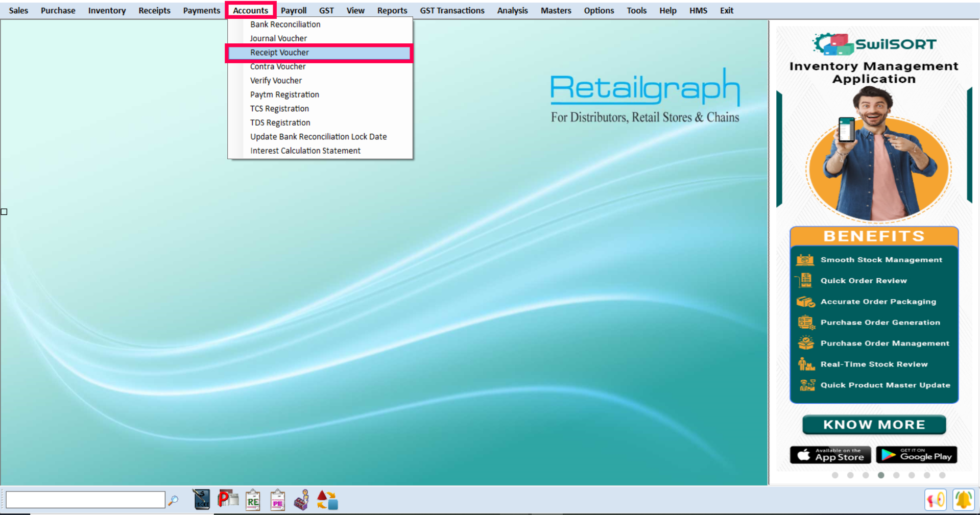Open the HMS menu
980x515 pixels.
(x=698, y=10)
